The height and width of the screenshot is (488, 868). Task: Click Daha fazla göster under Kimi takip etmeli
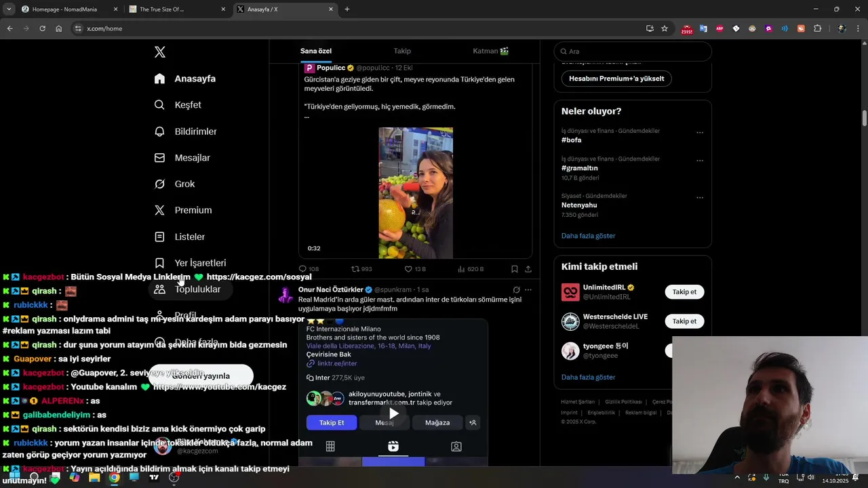[589, 377]
